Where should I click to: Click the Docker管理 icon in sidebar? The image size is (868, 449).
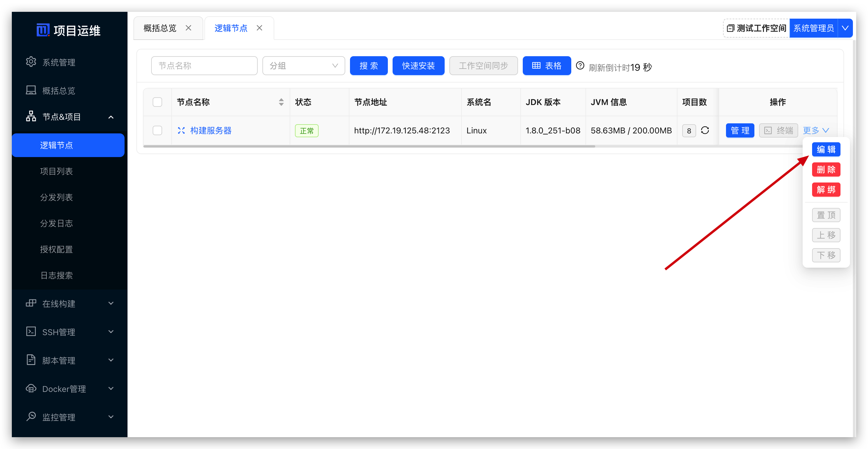click(31, 388)
